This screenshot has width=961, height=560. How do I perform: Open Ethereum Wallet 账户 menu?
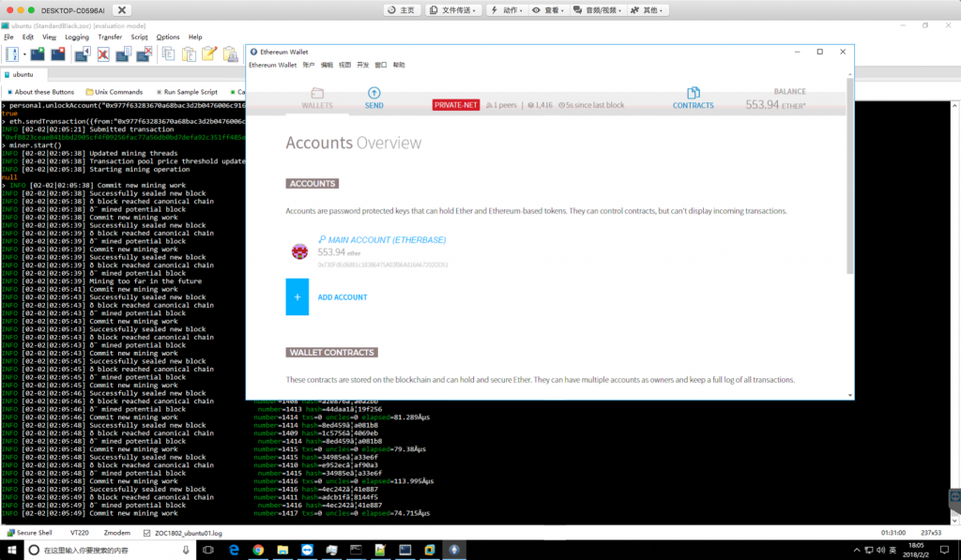coord(308,65)
